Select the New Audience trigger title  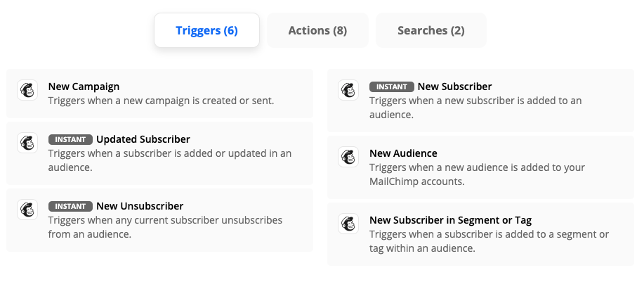[x=403, y=153]
